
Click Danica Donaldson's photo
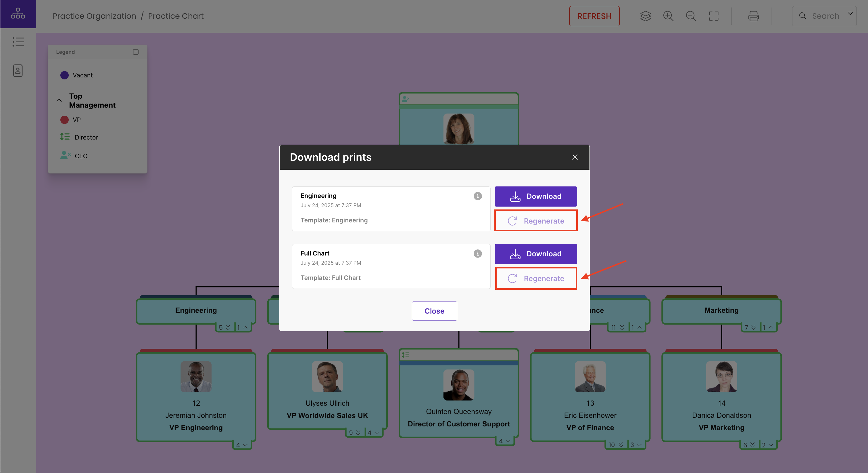coord(721,377)
